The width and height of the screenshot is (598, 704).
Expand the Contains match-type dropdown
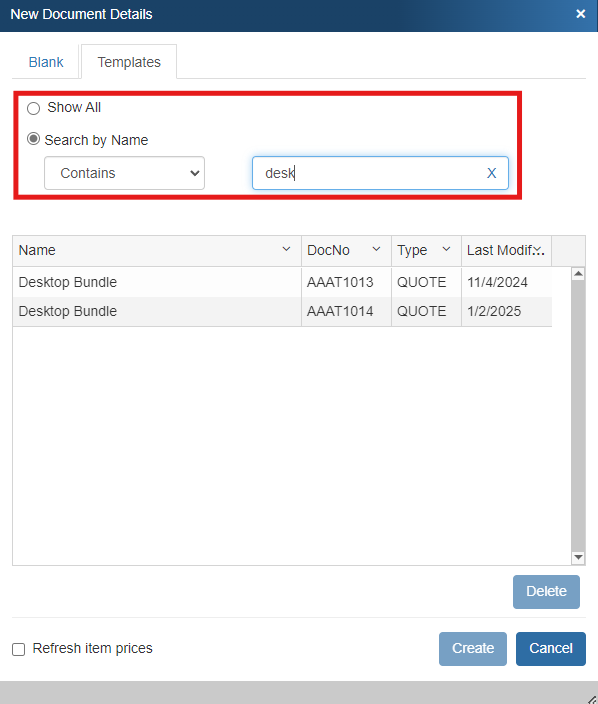[124, 173]
